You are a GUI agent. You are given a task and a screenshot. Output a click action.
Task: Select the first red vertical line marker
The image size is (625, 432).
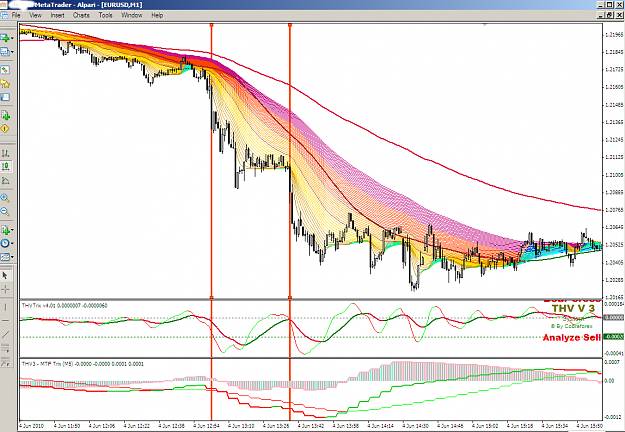[211, 159]
